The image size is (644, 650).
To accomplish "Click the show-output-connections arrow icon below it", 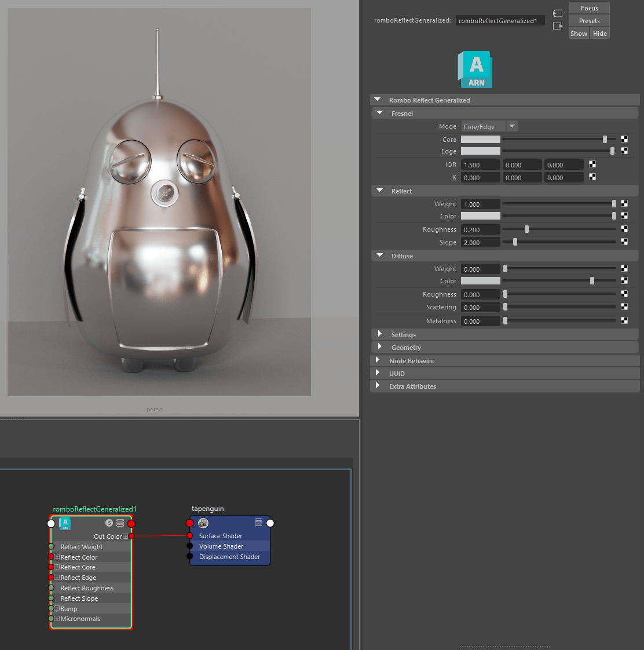I will pos(557,25).
